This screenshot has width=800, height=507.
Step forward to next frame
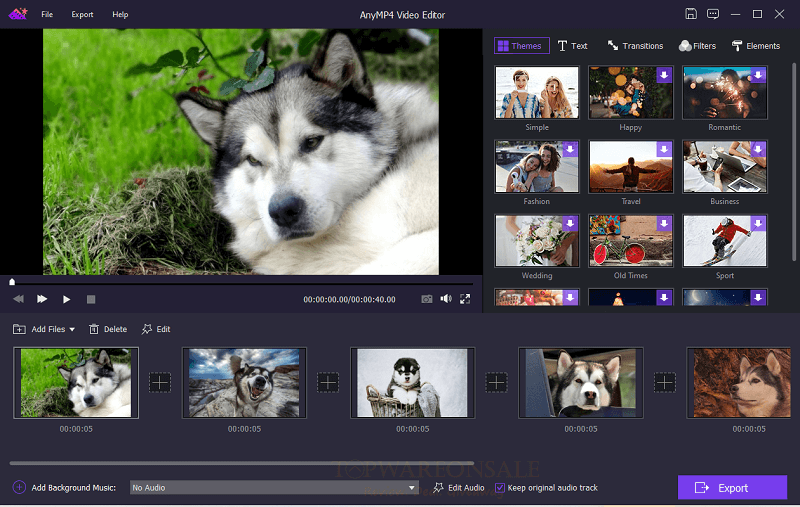coord(42,299)
